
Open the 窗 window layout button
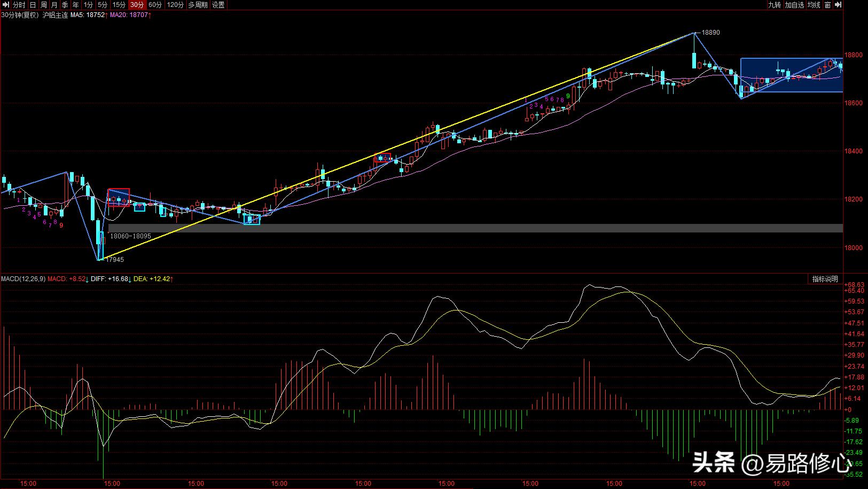tap(827, 5)
